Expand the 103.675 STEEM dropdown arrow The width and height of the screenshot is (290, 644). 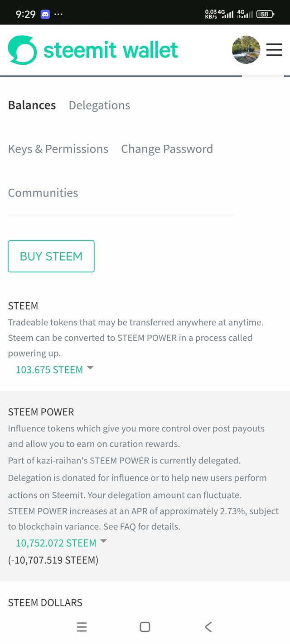click(90, 368)
